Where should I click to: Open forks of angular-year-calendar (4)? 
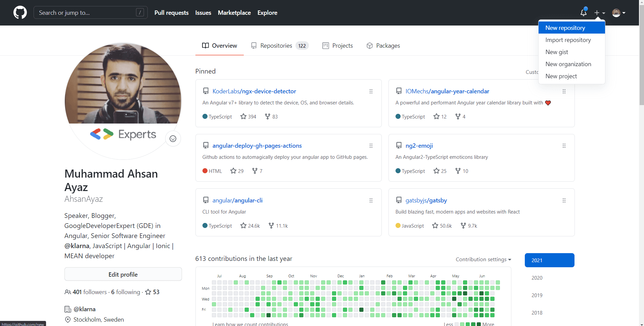coord(460,117)
